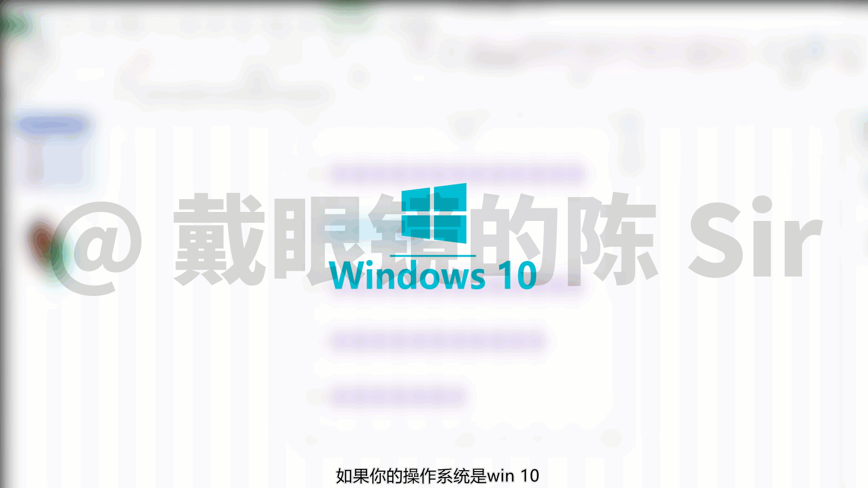Click the blue highlighted button element
The width and height of the screenshot is (868, 488).
(53, 125)
